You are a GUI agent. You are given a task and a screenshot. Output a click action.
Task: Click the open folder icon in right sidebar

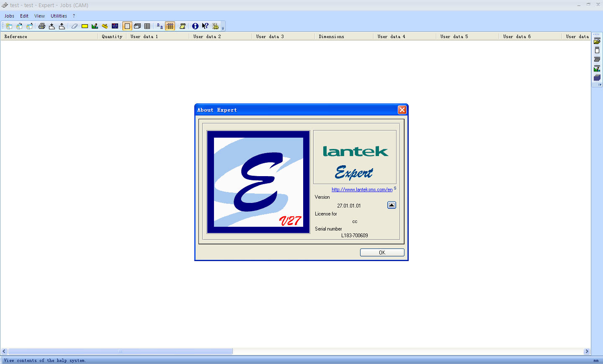[597, 41]
